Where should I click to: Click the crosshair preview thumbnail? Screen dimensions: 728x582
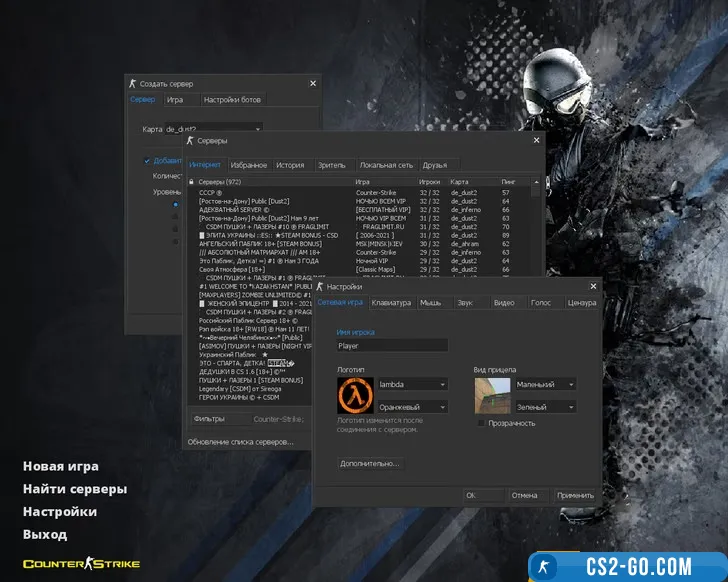(x=492, y=395)
